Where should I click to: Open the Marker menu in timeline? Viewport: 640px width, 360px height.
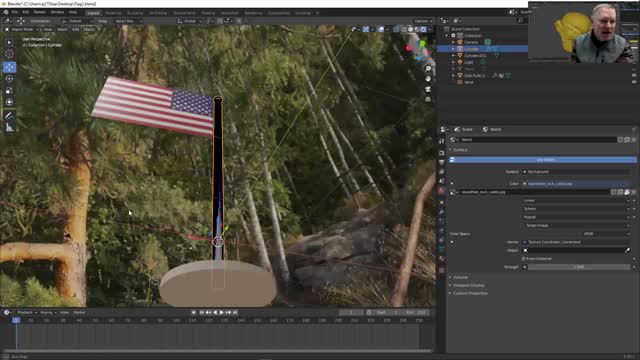pyautogui.click(x=79, y=312)
